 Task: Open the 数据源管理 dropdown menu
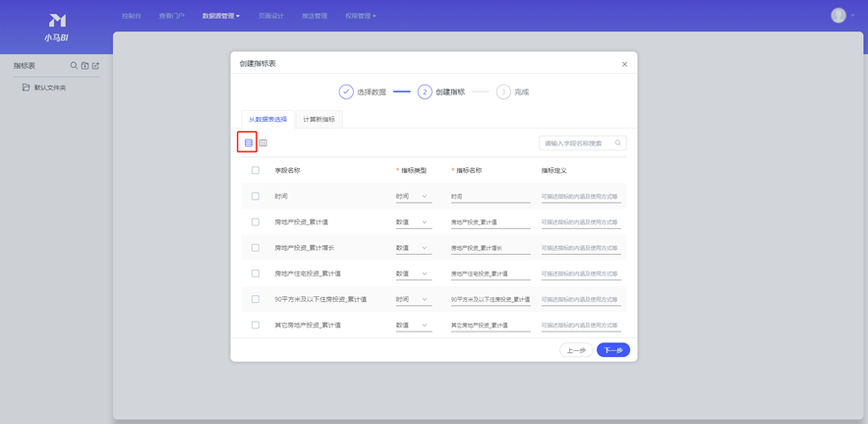coord(220,16)
